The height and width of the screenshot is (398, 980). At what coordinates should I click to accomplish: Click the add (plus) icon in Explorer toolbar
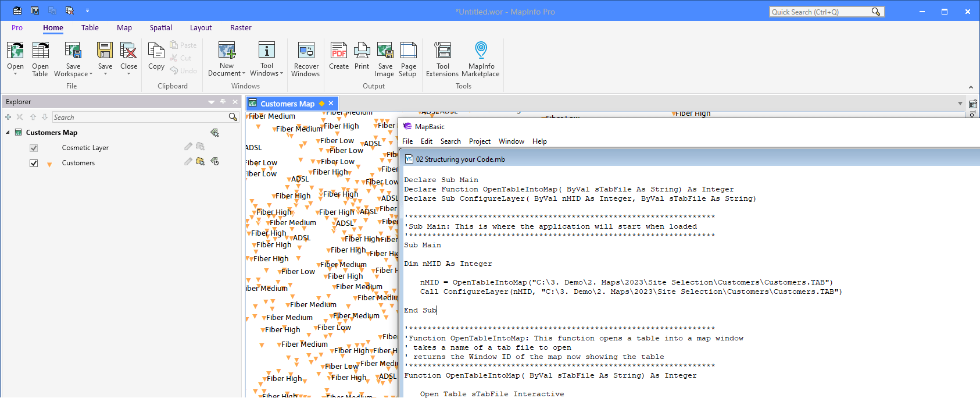click(8, 117)
